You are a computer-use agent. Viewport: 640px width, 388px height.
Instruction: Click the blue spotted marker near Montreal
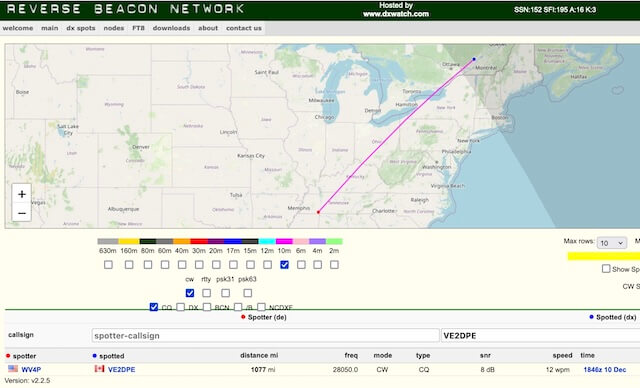pos(474,60)
